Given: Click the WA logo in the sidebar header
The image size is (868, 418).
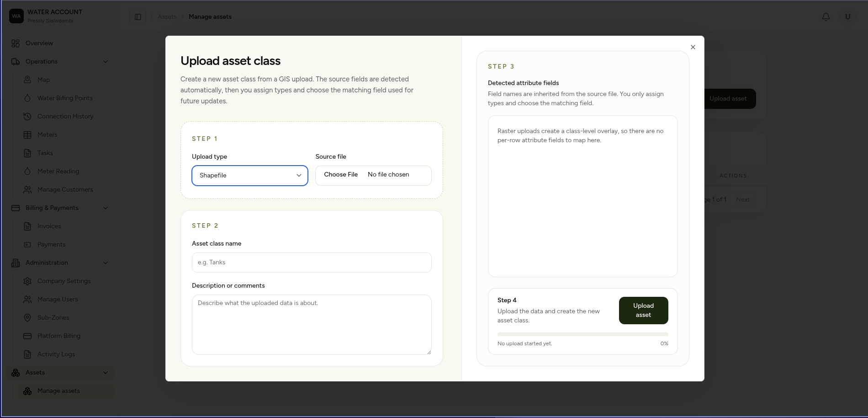Looking at the screenshot, I should coord(16,16).
